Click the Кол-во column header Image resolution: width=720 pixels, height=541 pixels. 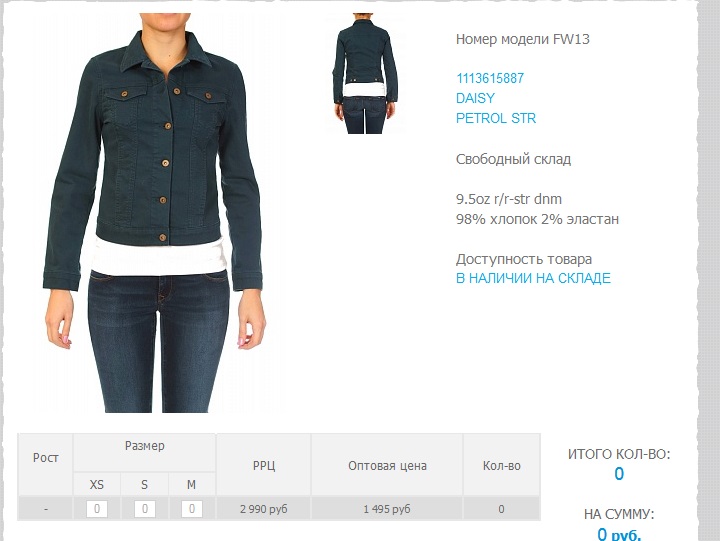click(x=501, y=465)
